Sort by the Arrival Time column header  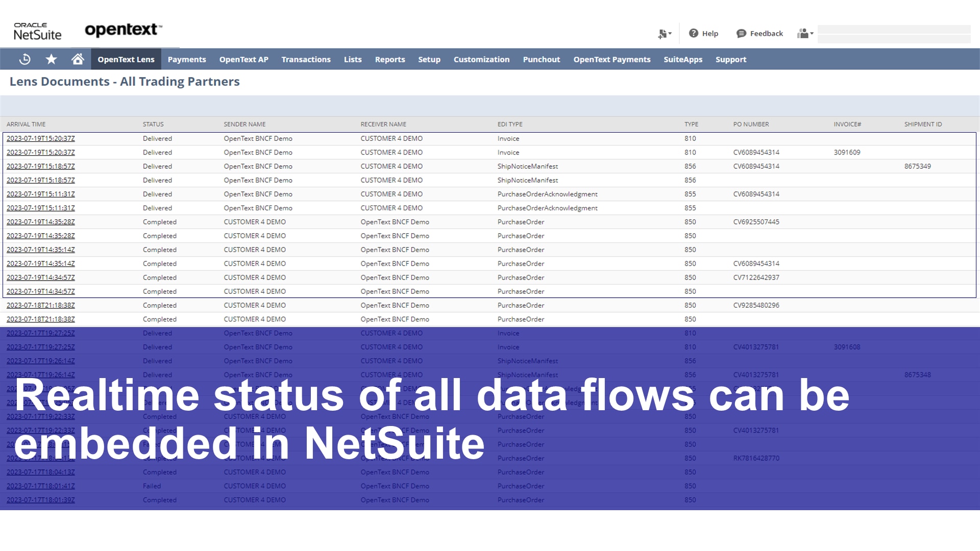tap(26, 124)
